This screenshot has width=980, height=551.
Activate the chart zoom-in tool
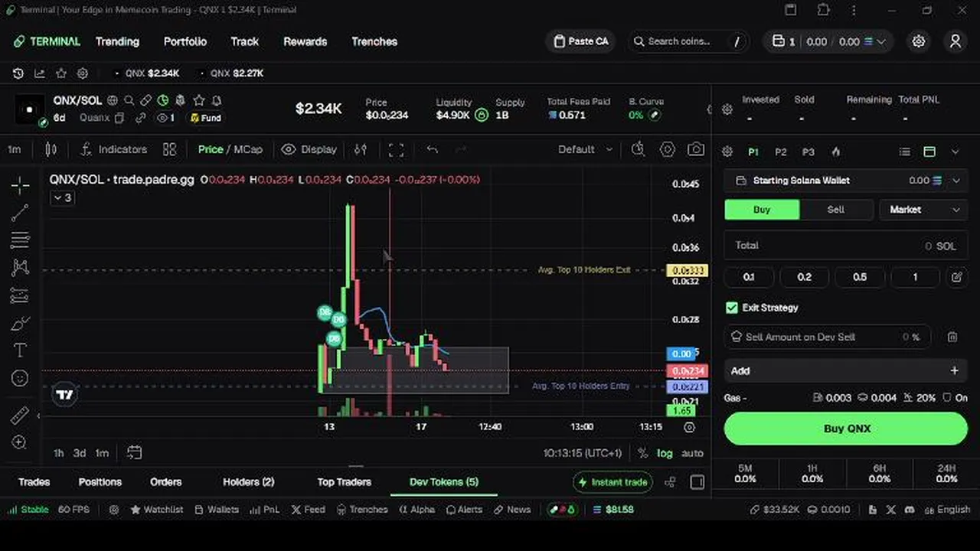21,442
